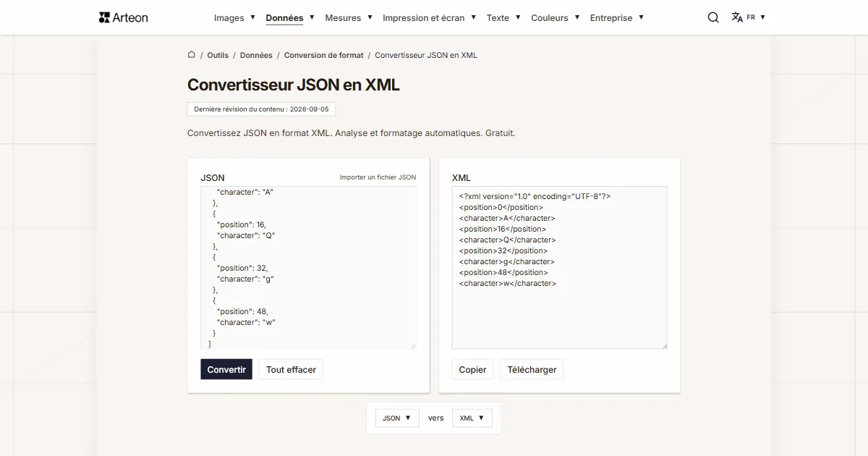This screenshot has height=456, width=868.
Task: Click the Convertisseur JSON en XML heading
Action: [x=294, y=85]
